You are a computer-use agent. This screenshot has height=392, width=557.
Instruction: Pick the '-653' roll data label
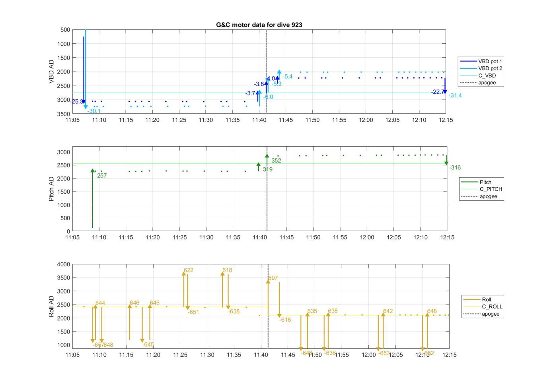tap(384, 353)
